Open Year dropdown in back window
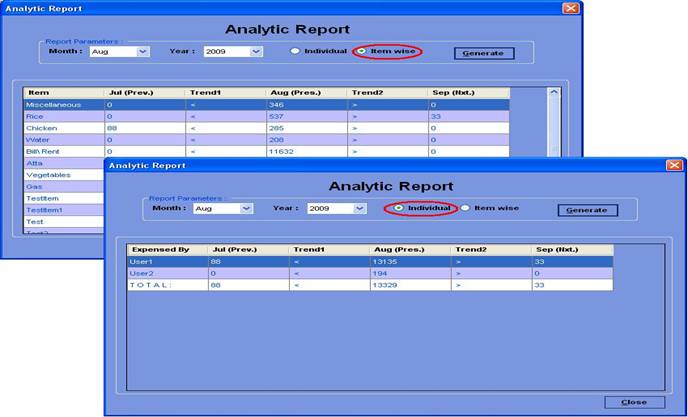 click(256, 52)
